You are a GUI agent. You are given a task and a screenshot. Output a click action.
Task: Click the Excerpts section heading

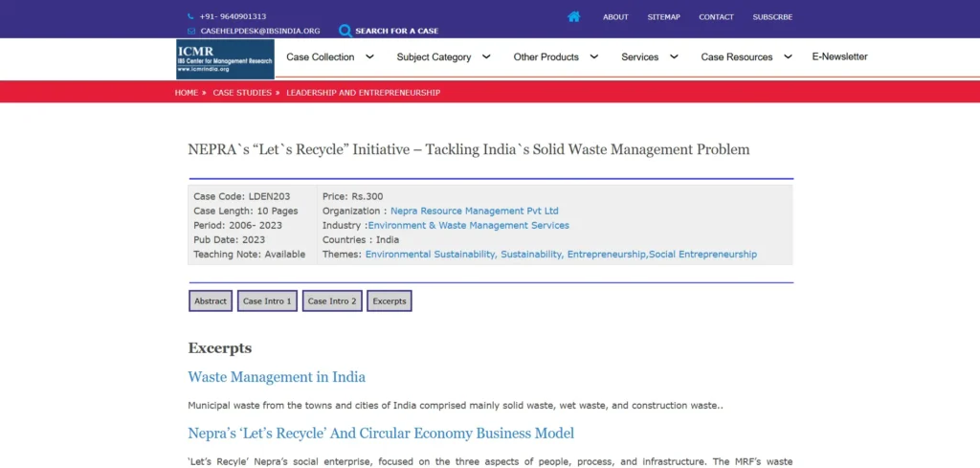[x=220, y=348]
